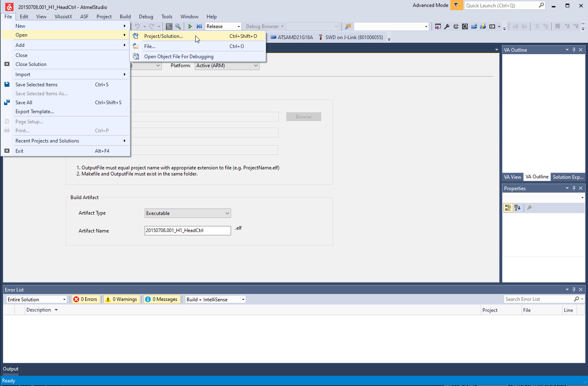Viewport: 588px width, 386px height.
Task: Click the Advanced Mode filter icon
Action: click(456, 5)
